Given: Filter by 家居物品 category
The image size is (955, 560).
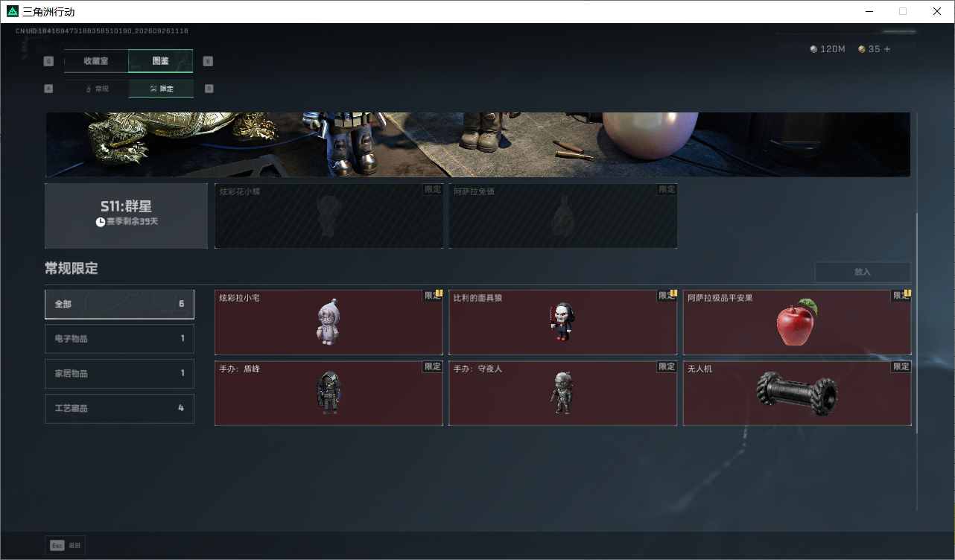Looking at the screenshot, I should [x=119, y=374].
